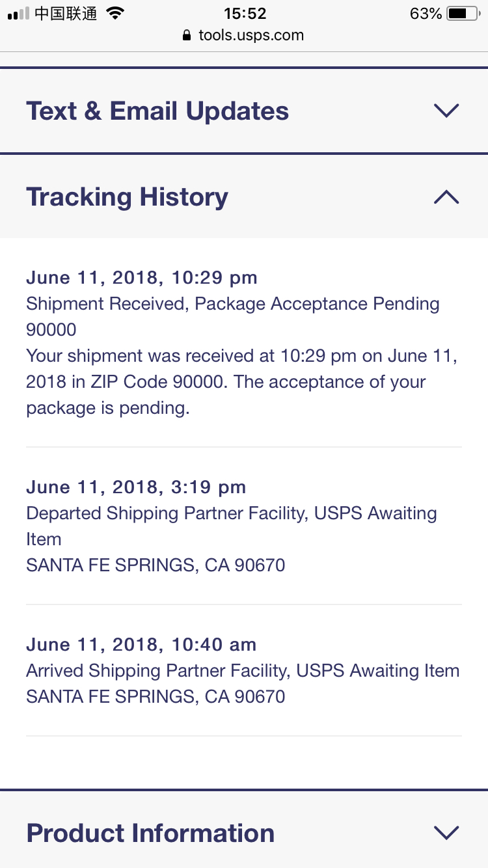Tap Departed Shipping Partner Facility status text
Image resolution: width=488 pixels, height=868 pixels.
pos(232,526)
